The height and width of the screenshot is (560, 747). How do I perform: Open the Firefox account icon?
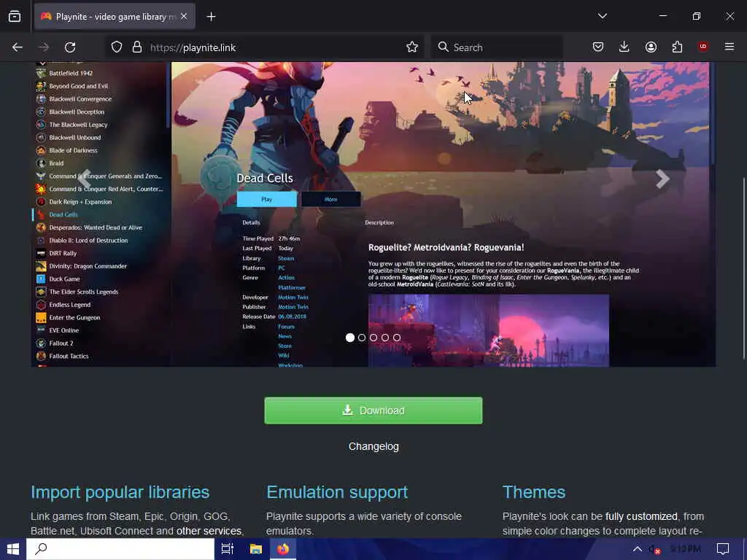pyautogui.click(x=651, y=47)
